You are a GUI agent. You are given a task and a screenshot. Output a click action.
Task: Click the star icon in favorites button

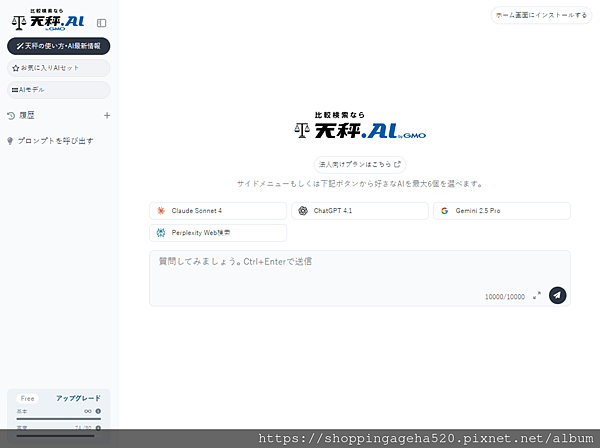click(15, 68)
